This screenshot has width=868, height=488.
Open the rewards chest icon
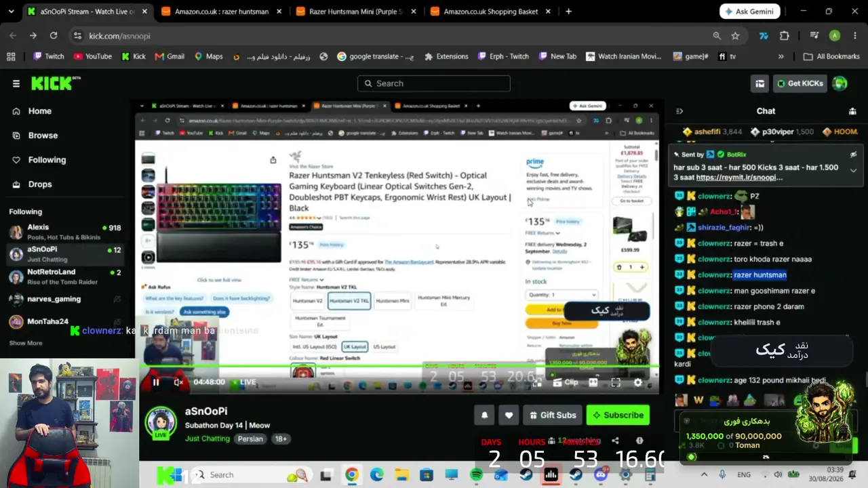pyautogui.click(x=759, y=83)
